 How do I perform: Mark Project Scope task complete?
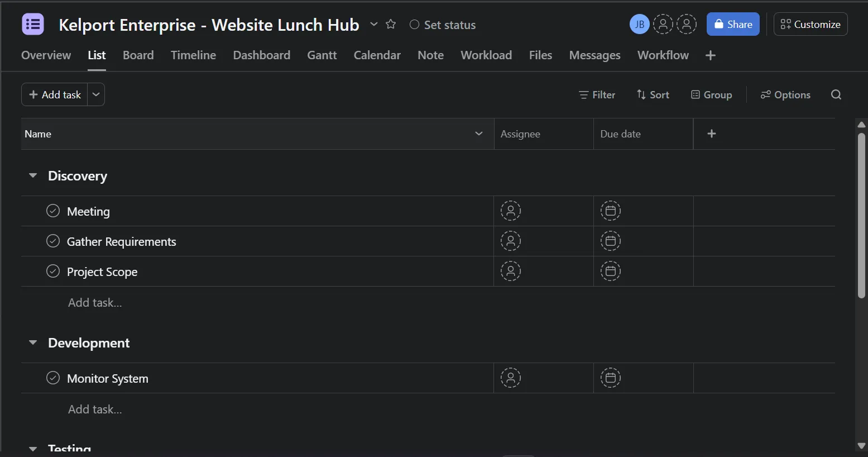coord(53,272)
